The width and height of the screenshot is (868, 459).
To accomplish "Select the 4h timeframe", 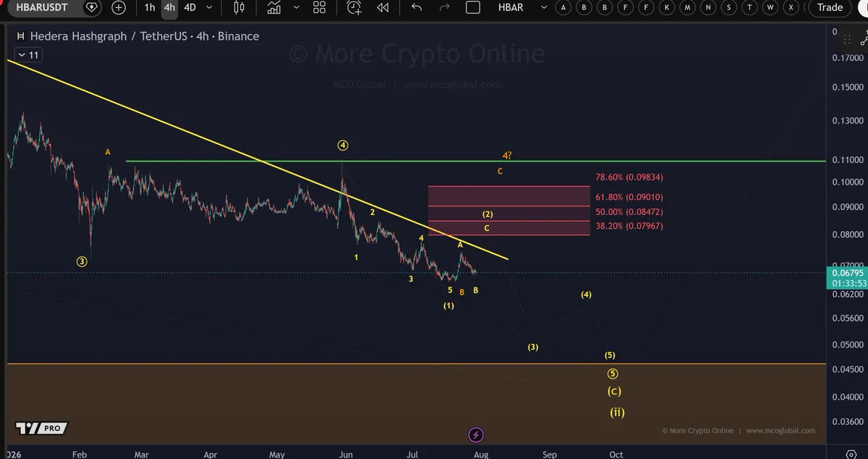I will coord(169,7).
